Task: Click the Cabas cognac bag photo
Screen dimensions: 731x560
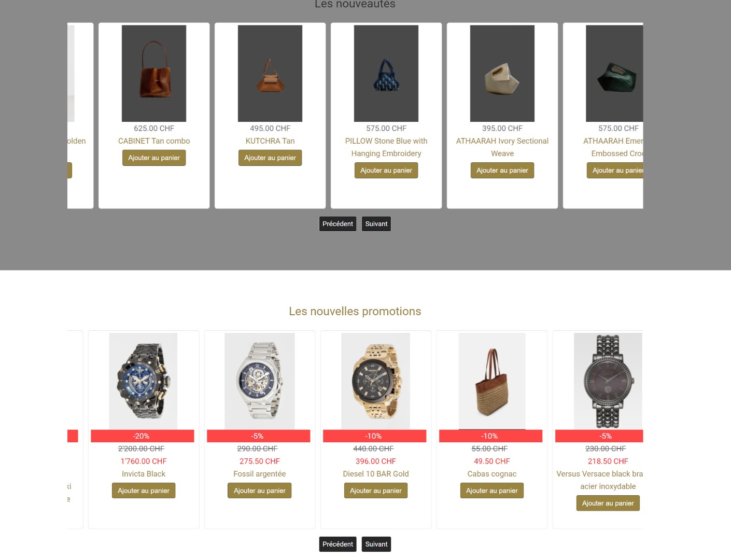Action: coord(492,381)
